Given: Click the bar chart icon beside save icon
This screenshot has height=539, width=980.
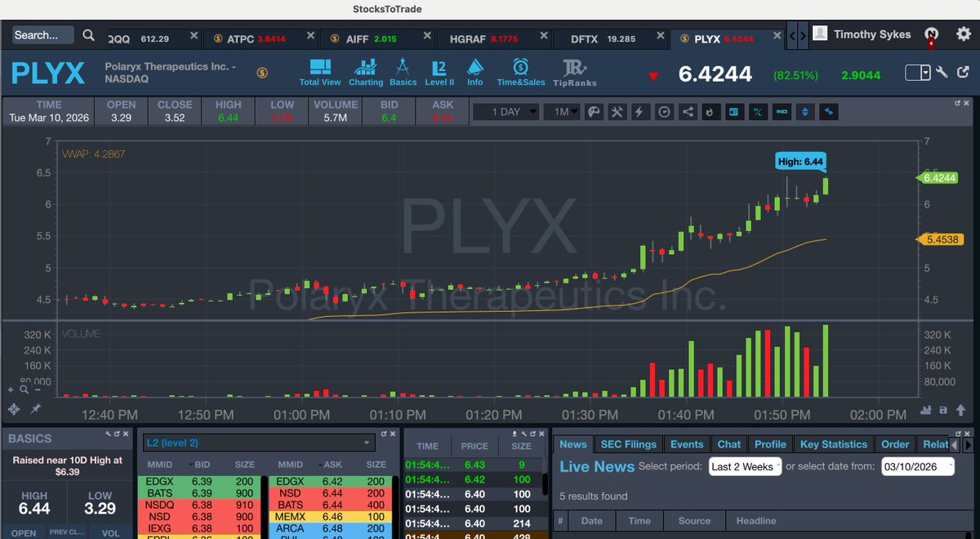Looking at the screenshot, I should pos(927,410).
